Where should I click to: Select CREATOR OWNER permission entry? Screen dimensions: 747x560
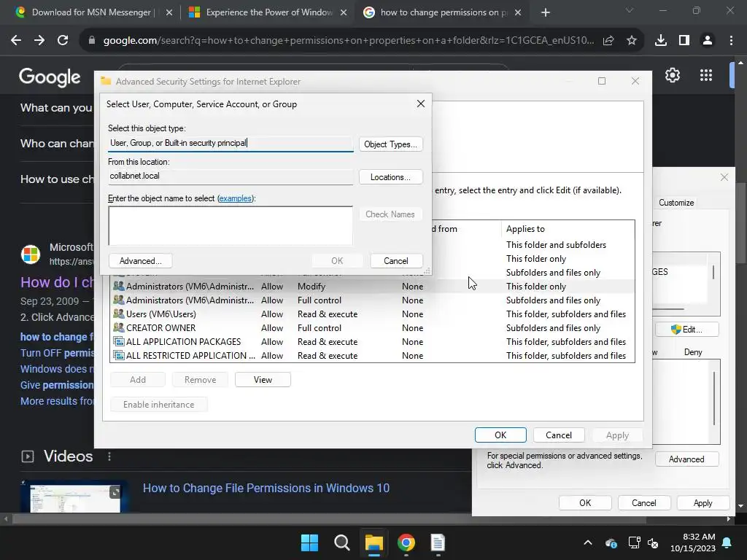click(x=372, y=327)
